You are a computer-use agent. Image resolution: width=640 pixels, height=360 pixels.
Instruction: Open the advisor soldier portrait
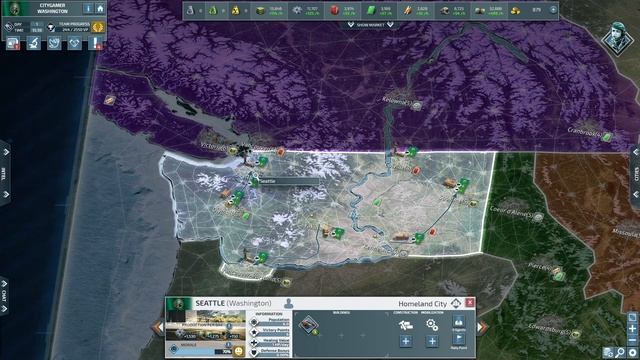618,39
